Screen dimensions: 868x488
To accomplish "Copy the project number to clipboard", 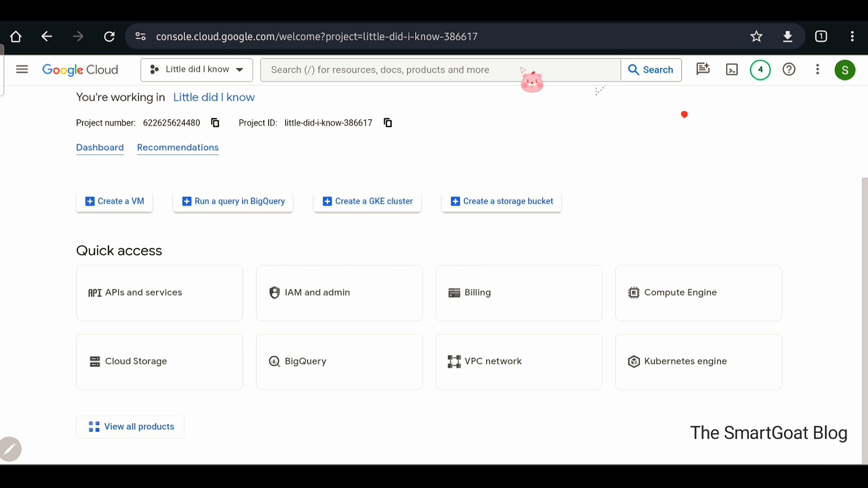I will coord(215,122).
